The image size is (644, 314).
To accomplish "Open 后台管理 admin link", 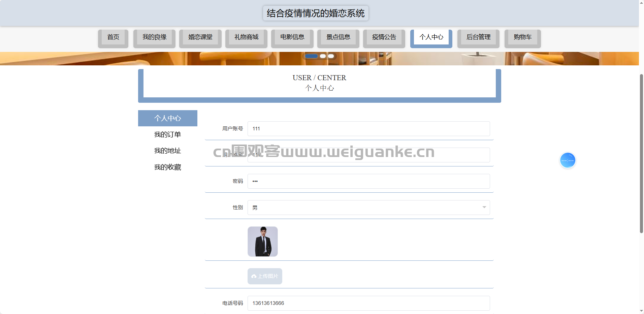I will [478, 37].
